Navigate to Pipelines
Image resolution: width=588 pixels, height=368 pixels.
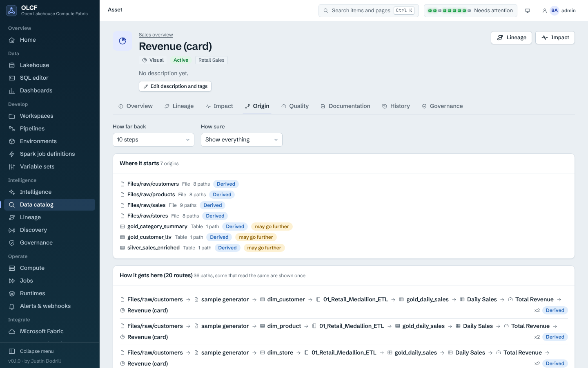(x=49, y=128)
